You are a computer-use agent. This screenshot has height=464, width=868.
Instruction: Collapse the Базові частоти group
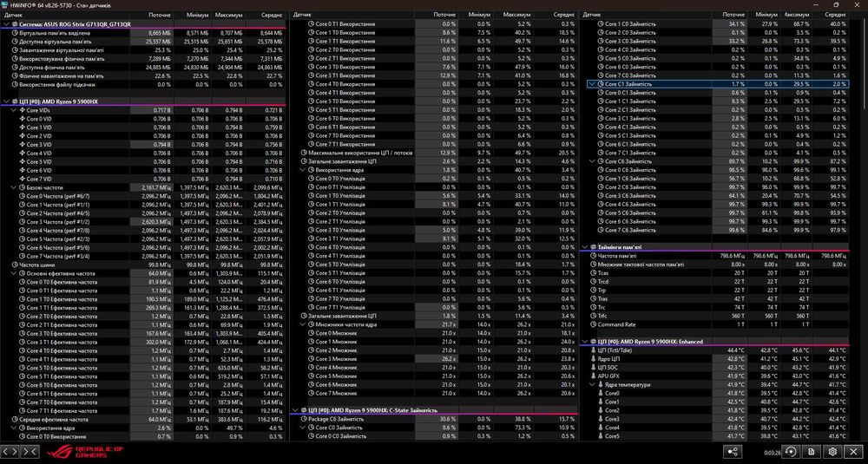15,187
